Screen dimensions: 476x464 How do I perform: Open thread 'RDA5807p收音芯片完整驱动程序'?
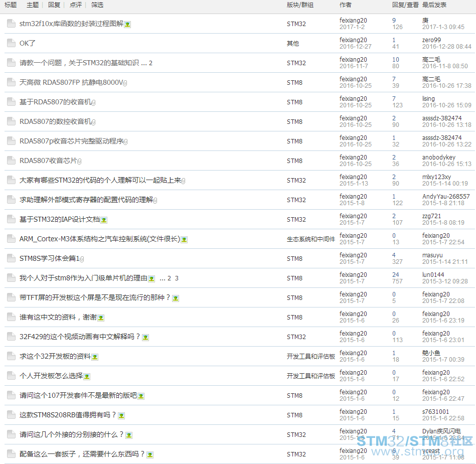pyautogui.click(x=71, y=141)
